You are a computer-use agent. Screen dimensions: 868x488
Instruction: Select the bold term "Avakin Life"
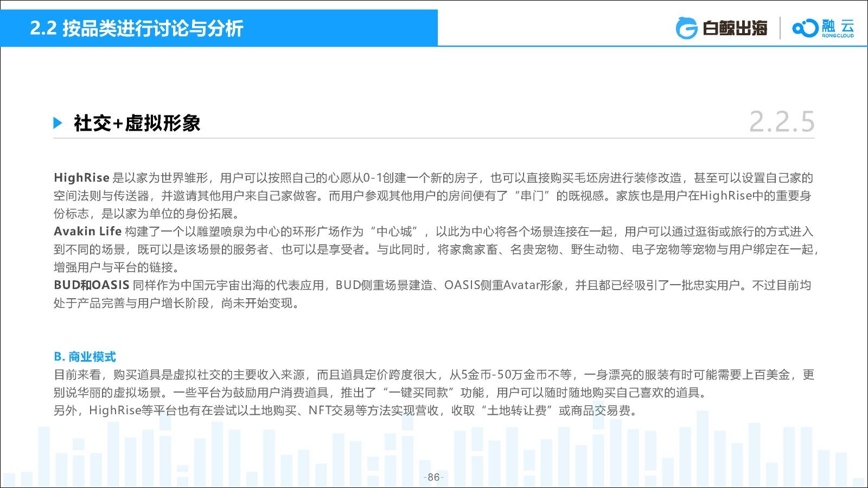[87, 232]
